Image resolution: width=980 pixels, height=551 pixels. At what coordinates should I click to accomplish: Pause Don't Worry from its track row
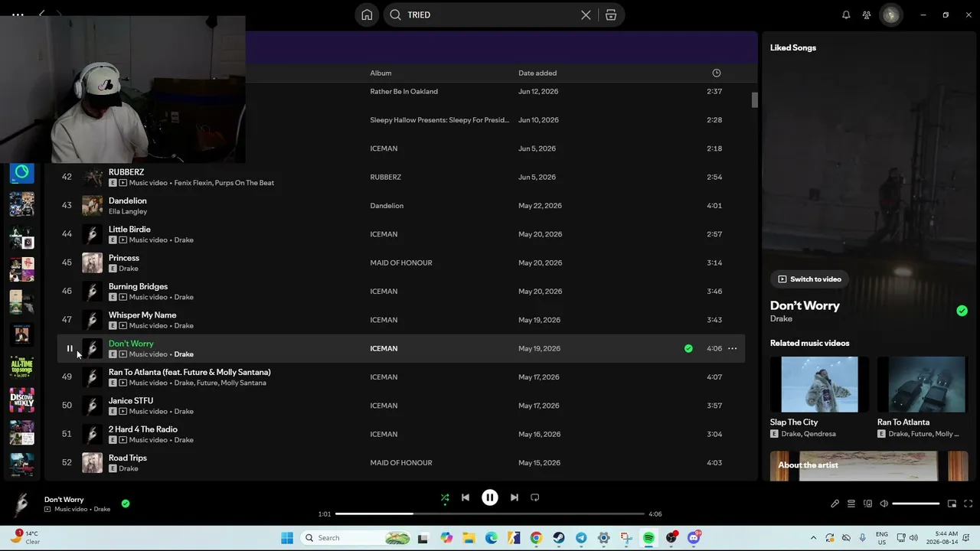coord(69,348)
